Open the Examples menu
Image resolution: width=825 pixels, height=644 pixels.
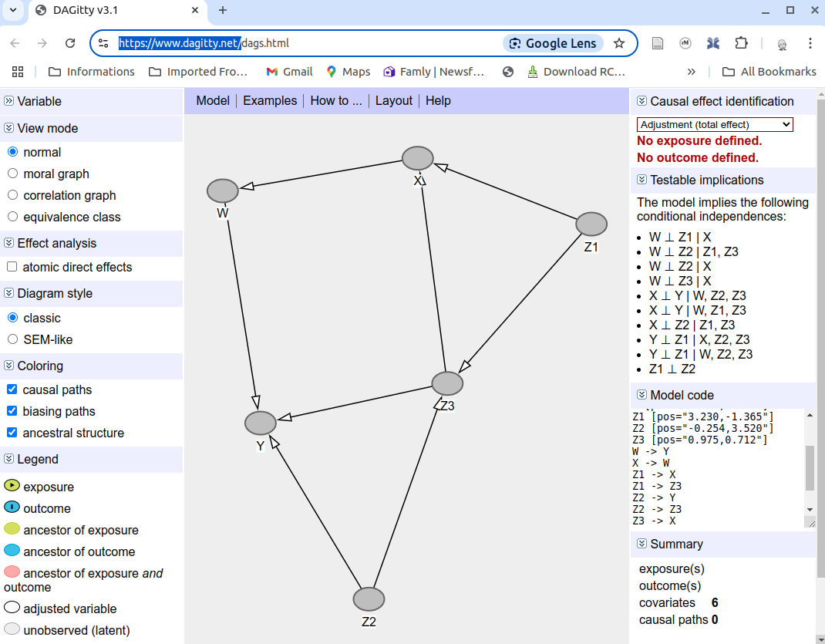(x=270, y=101)
